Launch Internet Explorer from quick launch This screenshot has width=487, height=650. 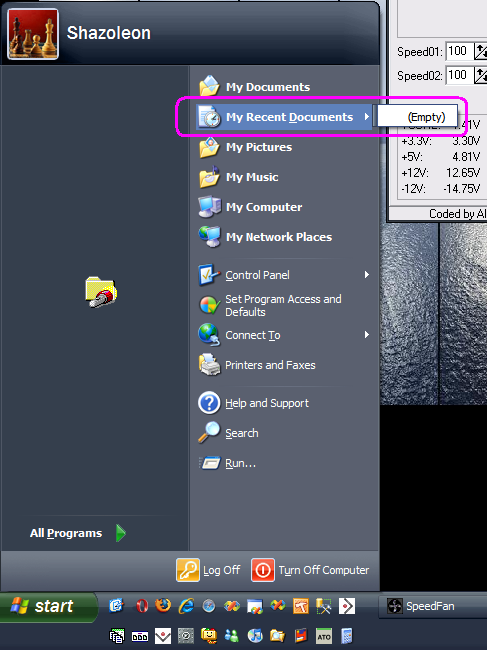tap(186, 606)
